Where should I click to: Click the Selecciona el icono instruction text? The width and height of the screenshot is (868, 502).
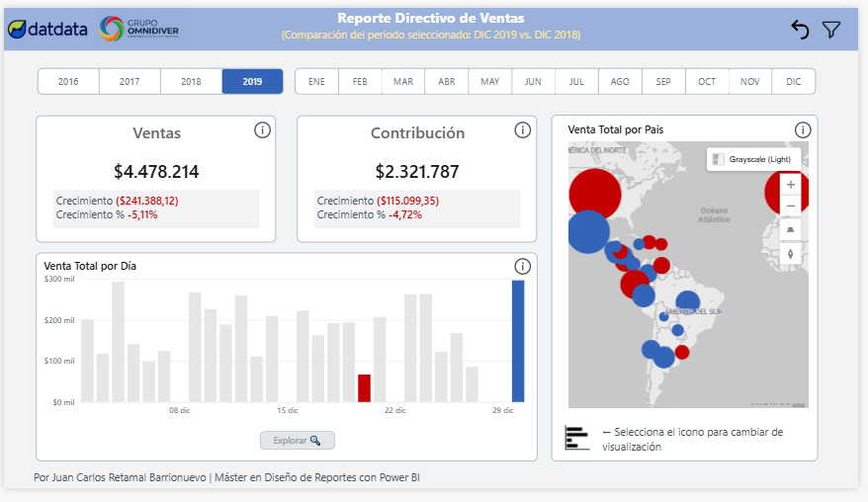[x=692, y=439]
